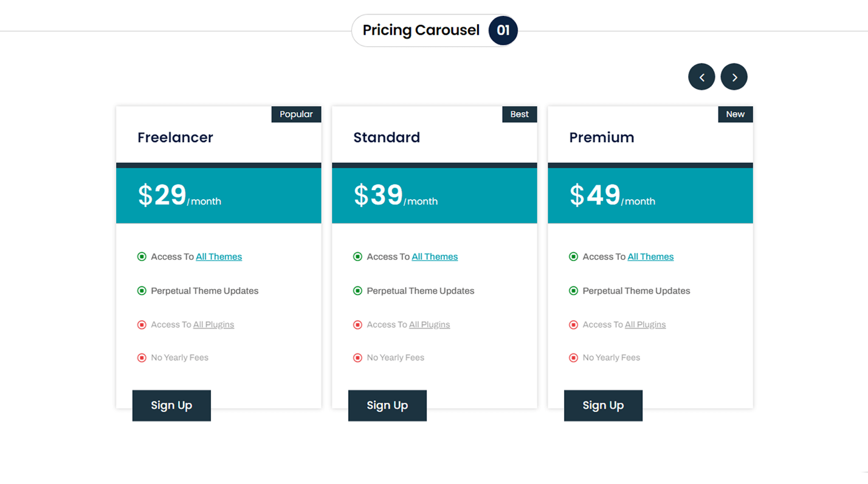Click the Best badge on the Standard card

click(x=519, y=114)
